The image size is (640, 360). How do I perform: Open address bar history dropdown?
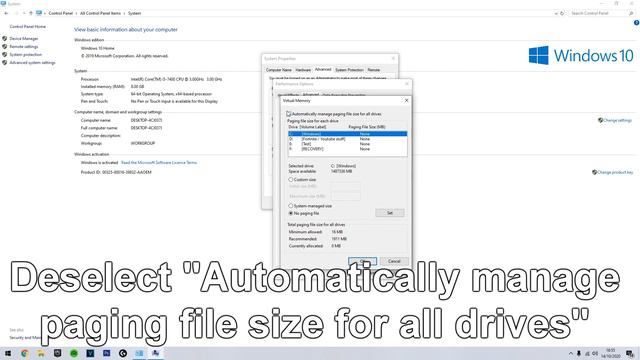coord(556,13)
